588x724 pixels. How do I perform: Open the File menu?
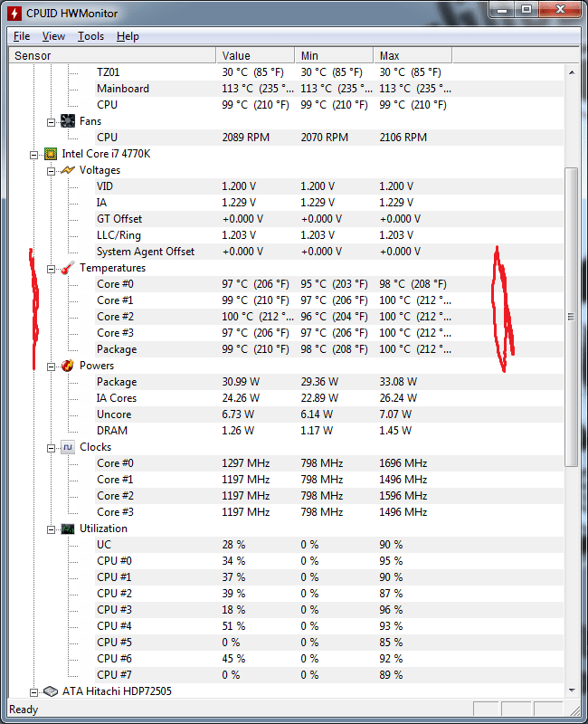22,36
